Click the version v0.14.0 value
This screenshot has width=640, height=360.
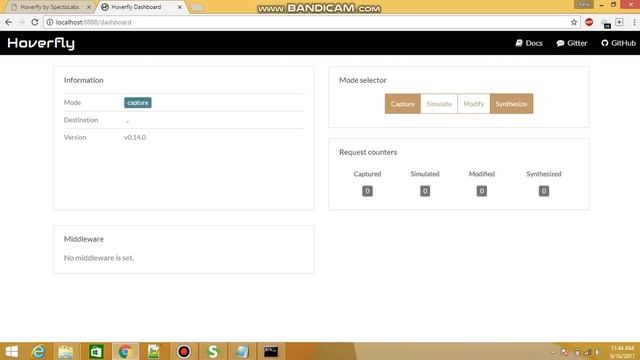pos(135,137)
